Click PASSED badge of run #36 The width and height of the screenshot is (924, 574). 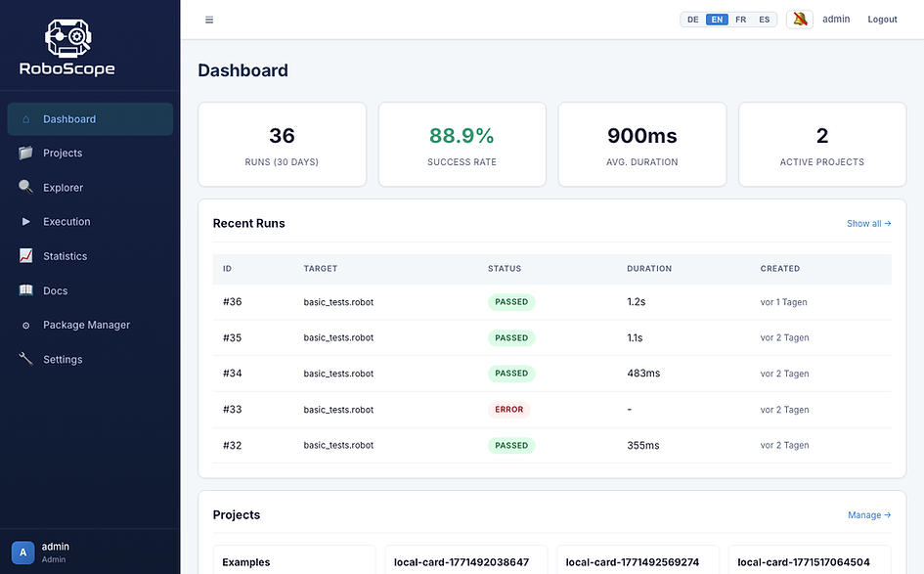[511, 302]
